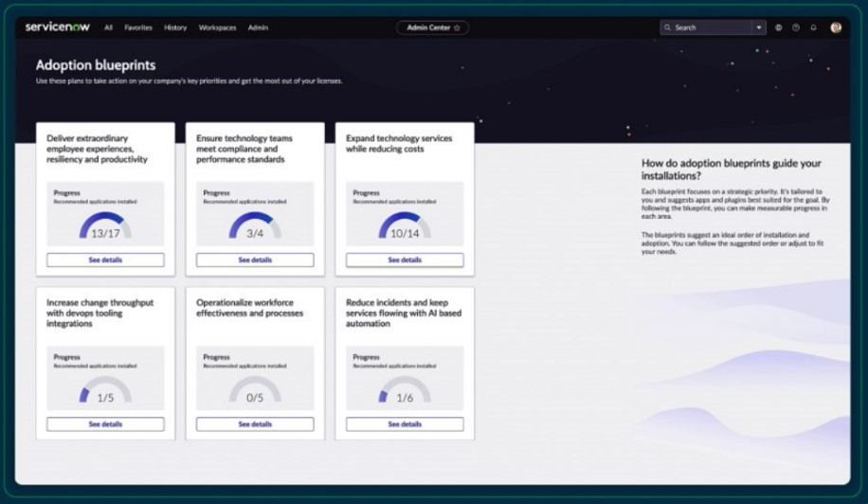Favorite Admin Center with the star icon
This screenshot has height=504, width=868.
tap(457, 28)
